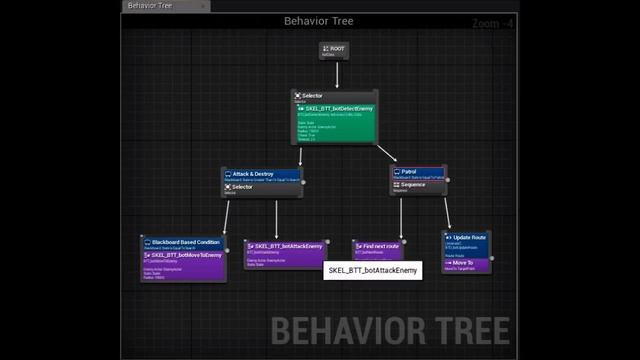This screenshot has width=640, height=360.
Task: Click the SKEL_BTT_botMoveToEnemy task icon
Action: [x=147, y=255]
